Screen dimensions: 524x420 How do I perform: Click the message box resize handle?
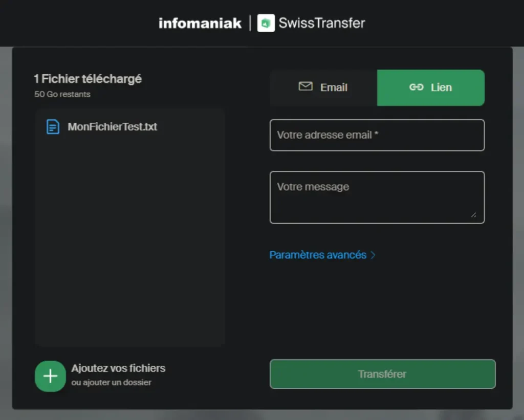474,215
